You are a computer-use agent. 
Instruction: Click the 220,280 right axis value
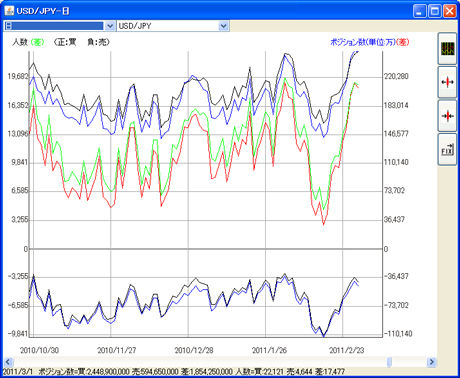point(396,76)
